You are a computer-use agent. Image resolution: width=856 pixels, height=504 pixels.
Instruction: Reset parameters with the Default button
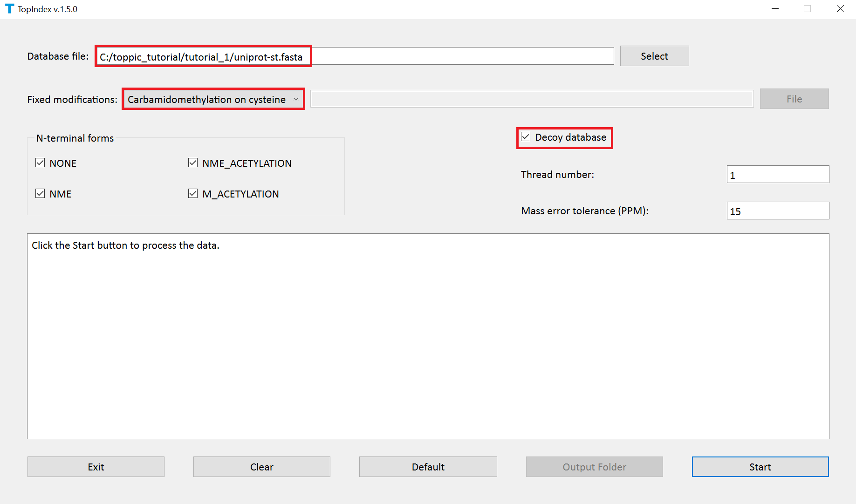click(428, 467)
